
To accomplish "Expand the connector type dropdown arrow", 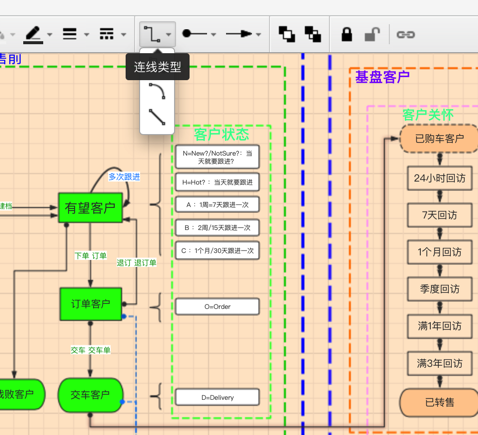I will pyautogui.click(x=169, y=35).
